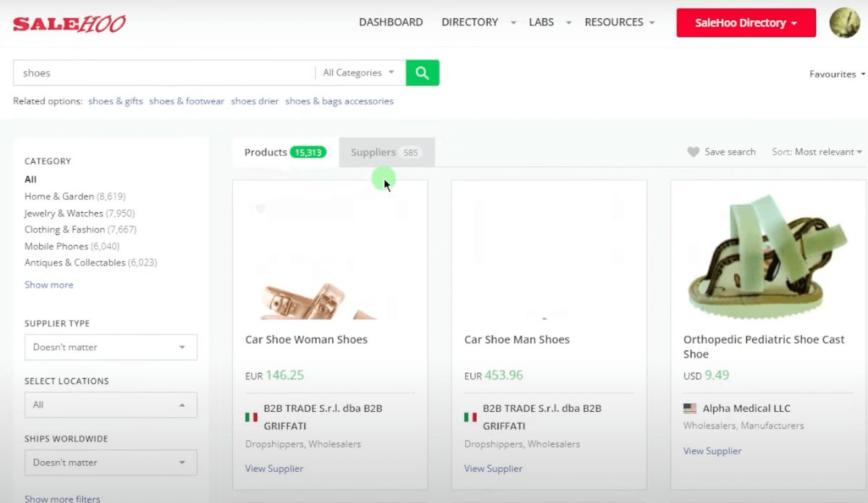The width and height of the screenshot is (868, 503).
Task: Open the Directory nav item
Action: 469,22
